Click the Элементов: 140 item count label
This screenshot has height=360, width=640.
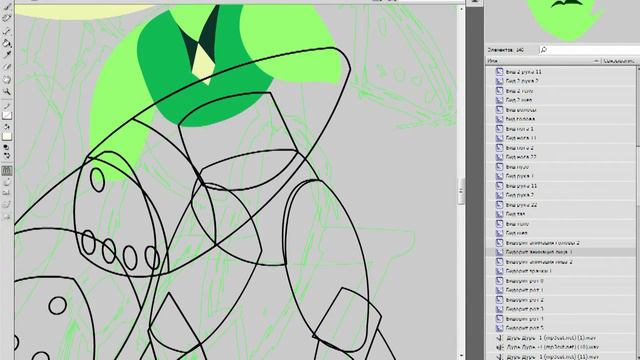(506, 50)
